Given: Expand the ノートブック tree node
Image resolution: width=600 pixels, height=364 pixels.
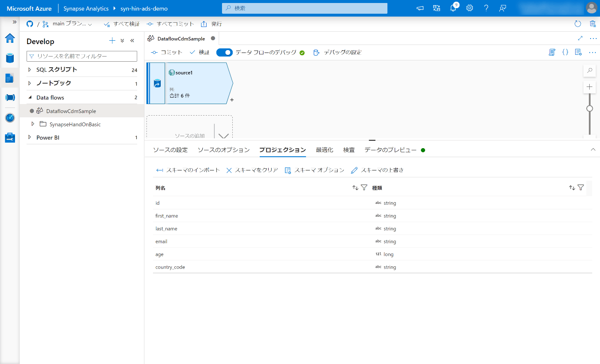Looking at the screenshot, I should point(30,83).
